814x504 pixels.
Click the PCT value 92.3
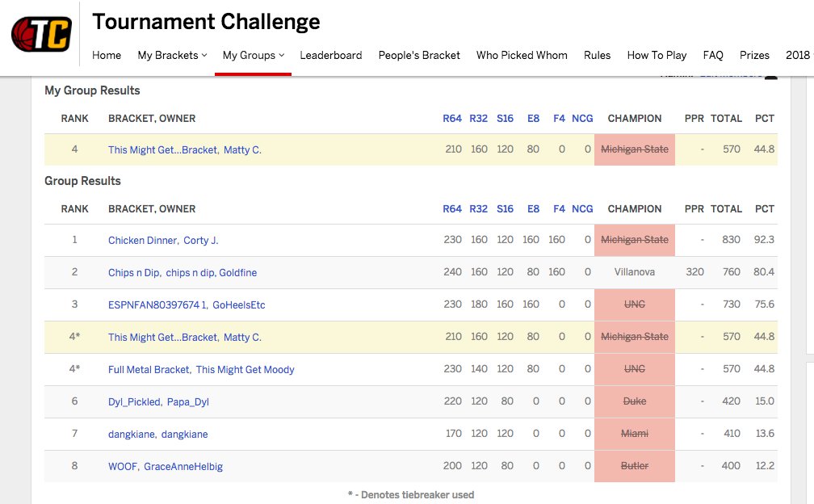pos(764,240)
